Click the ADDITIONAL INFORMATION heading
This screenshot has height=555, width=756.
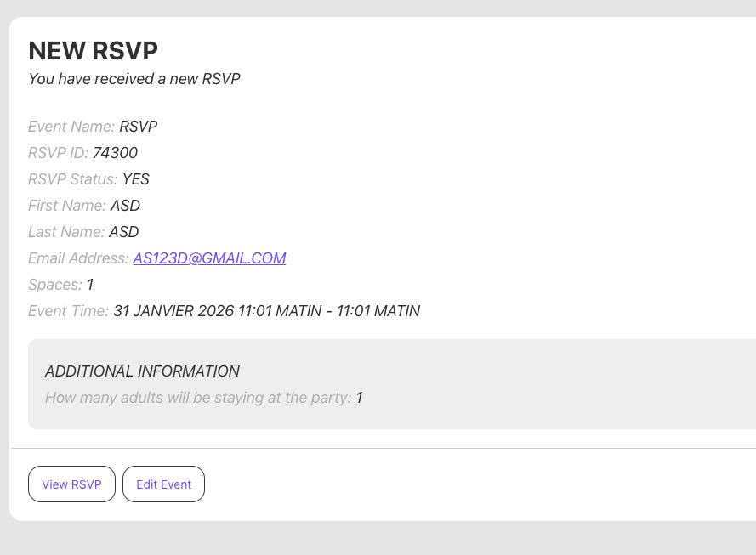[x=142, y=371]
